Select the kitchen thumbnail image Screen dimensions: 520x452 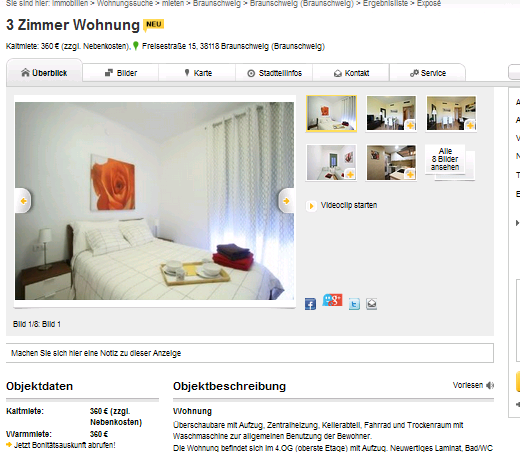[x=391, y=162]
